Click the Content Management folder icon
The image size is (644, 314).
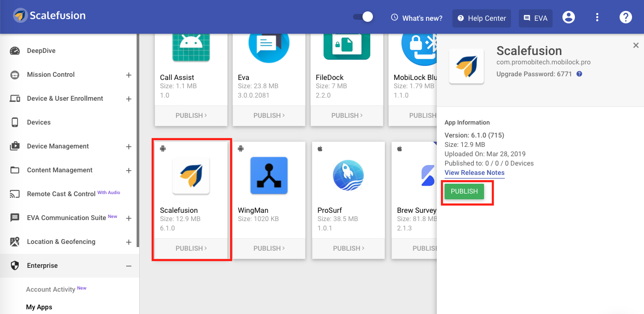coord(15,170)
